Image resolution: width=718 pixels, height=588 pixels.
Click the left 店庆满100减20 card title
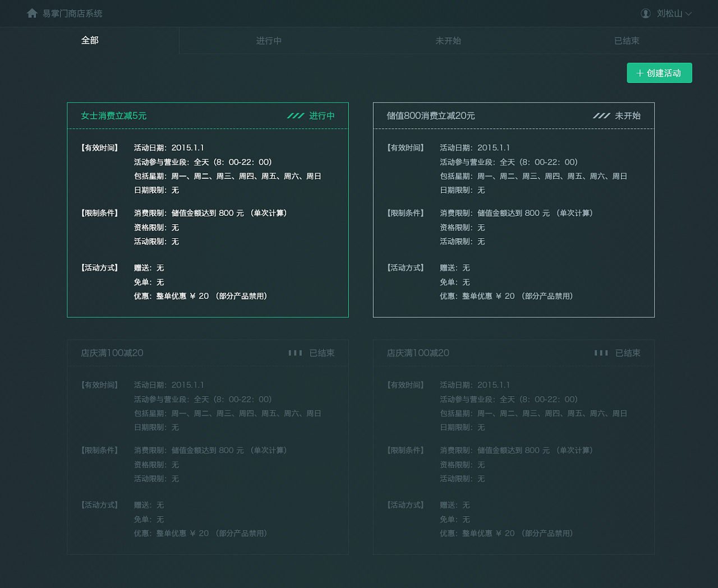click(112, 353)
